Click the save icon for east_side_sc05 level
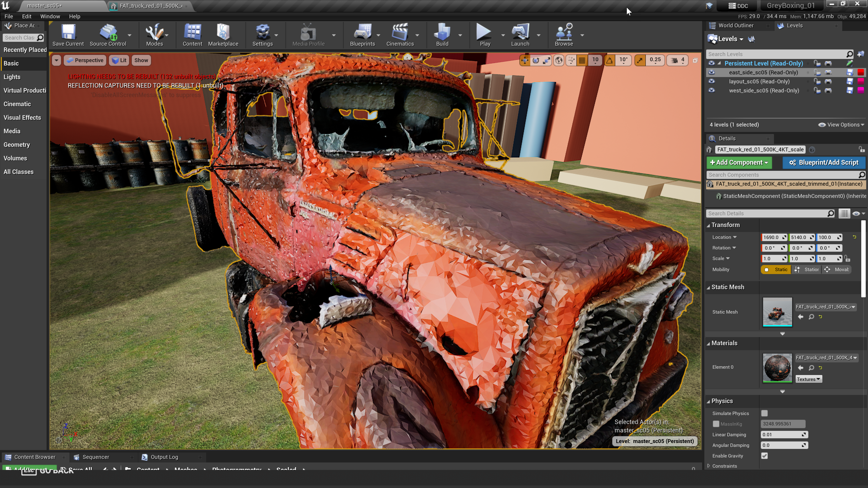 849,72
